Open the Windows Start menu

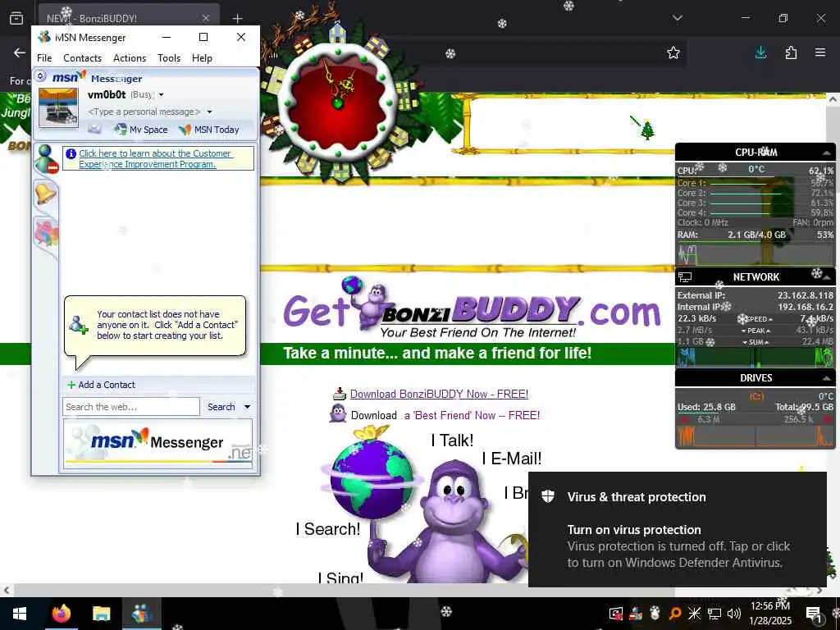pyautogui.click(x=20, y=614)
